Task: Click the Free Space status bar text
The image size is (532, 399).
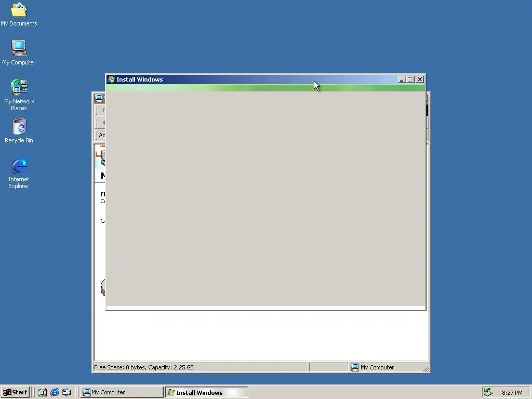Action: pyautogui.click(x=144, y=367)
